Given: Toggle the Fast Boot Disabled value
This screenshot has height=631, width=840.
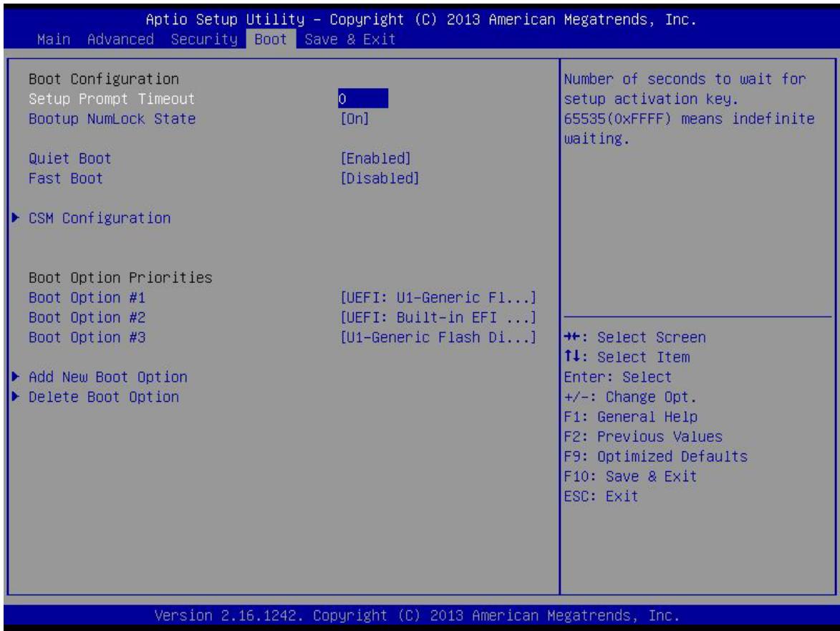Looking at the screenshot, I should pyautogui.click(x=380, y=178).
